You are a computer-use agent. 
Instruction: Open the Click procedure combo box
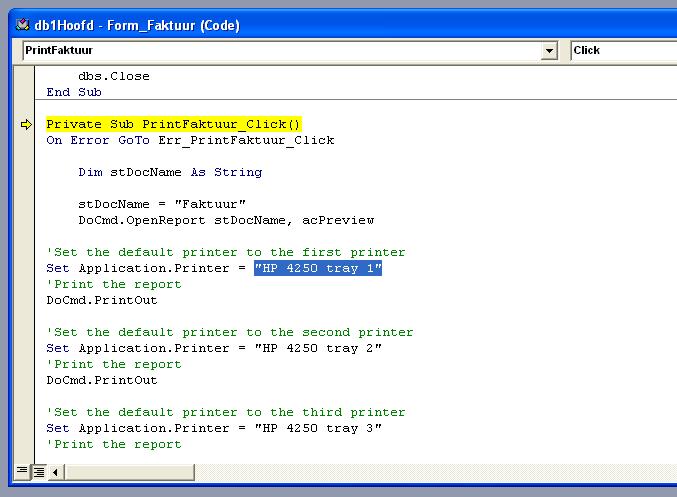pos(623,51)
